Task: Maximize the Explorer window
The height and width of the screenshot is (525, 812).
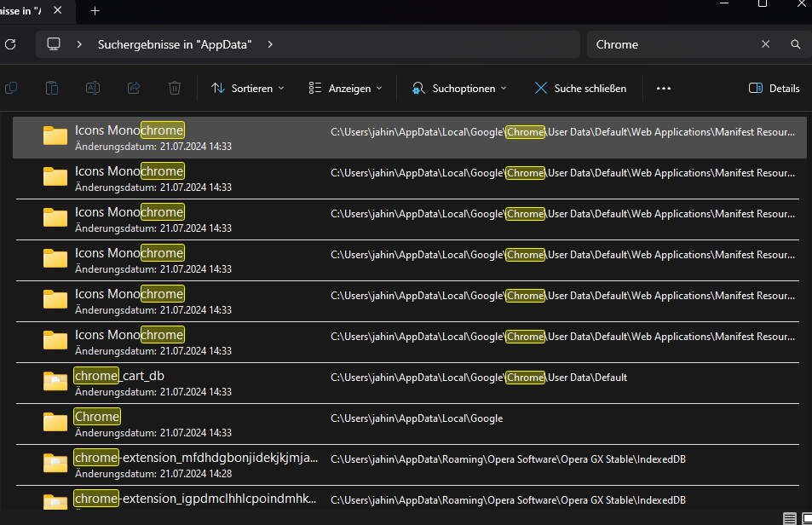Action: pos(763,3)
